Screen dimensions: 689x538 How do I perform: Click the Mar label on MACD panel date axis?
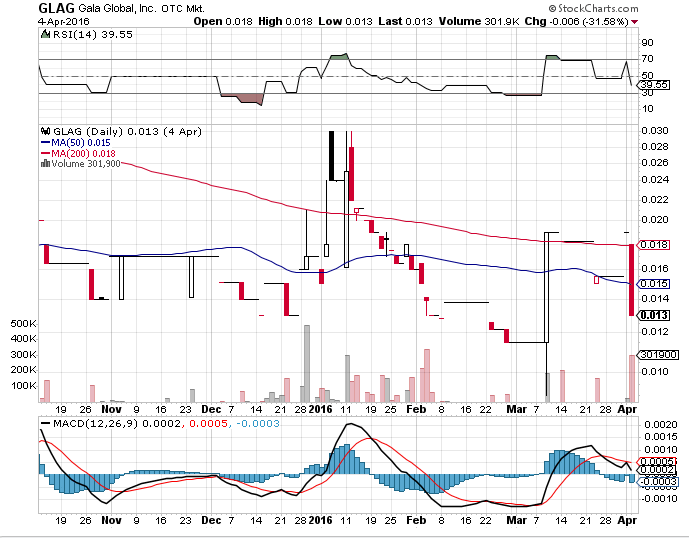click(x=517, y=520)
